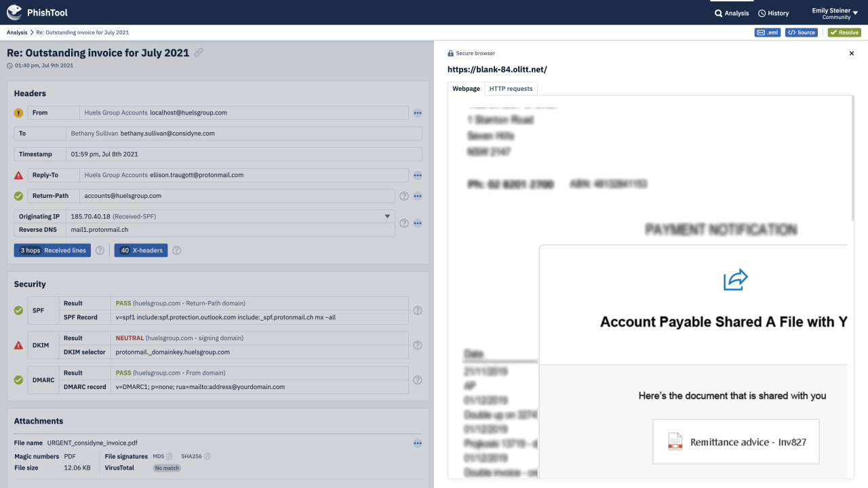This screenshot has height=488, width=868.
Task: Open help for DMARC result
Action: (418, 380)
